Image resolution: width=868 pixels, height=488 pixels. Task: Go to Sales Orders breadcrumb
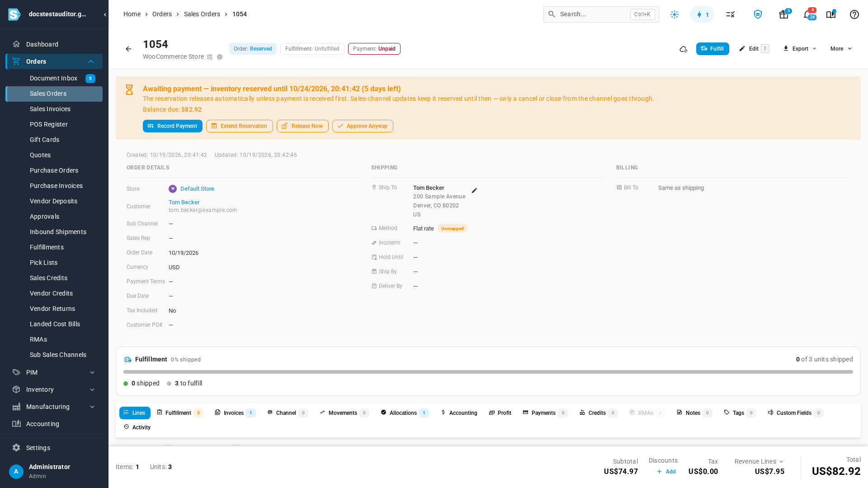coord(202,14)
